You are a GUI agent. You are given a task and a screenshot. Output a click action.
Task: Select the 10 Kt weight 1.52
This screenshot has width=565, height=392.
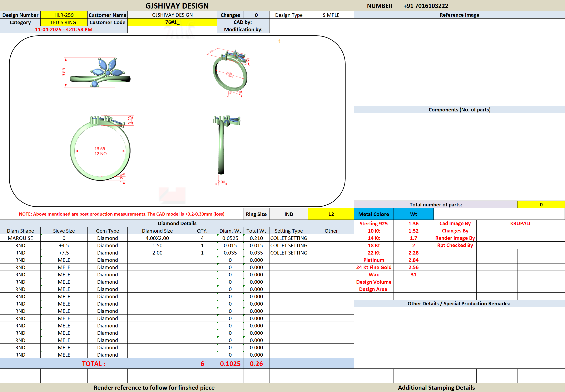point(413,231)
